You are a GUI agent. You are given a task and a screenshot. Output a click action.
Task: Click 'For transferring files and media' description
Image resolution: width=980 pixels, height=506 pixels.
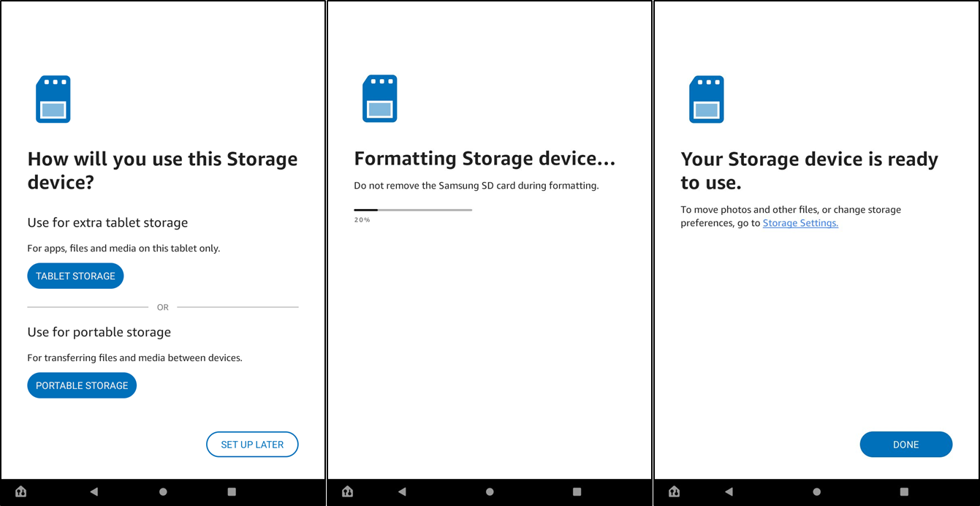point(134,358)
